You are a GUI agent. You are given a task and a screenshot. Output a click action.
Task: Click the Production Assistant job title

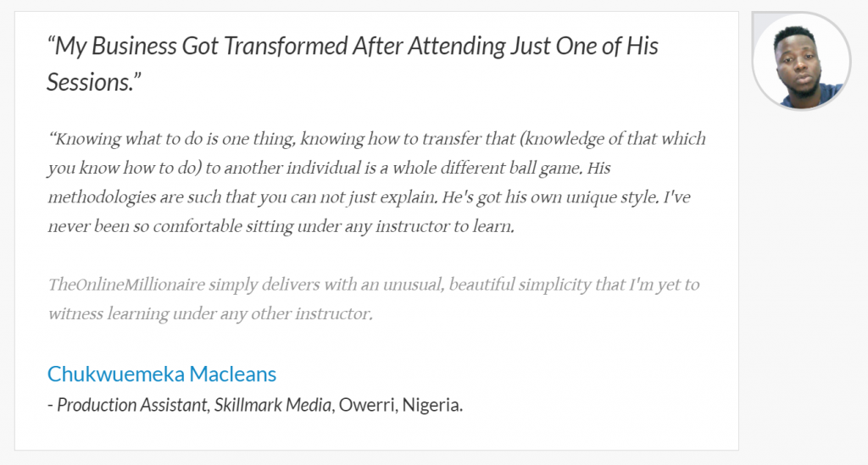pos(131,405)
